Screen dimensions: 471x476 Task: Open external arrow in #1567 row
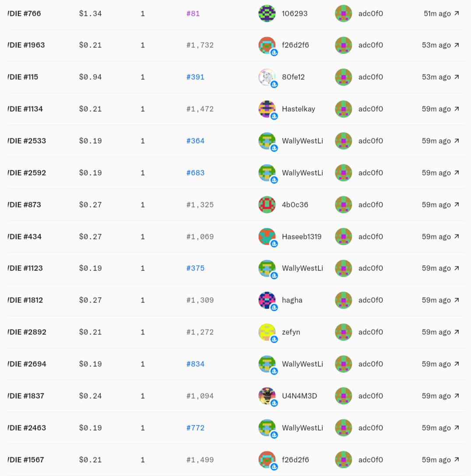457,460
